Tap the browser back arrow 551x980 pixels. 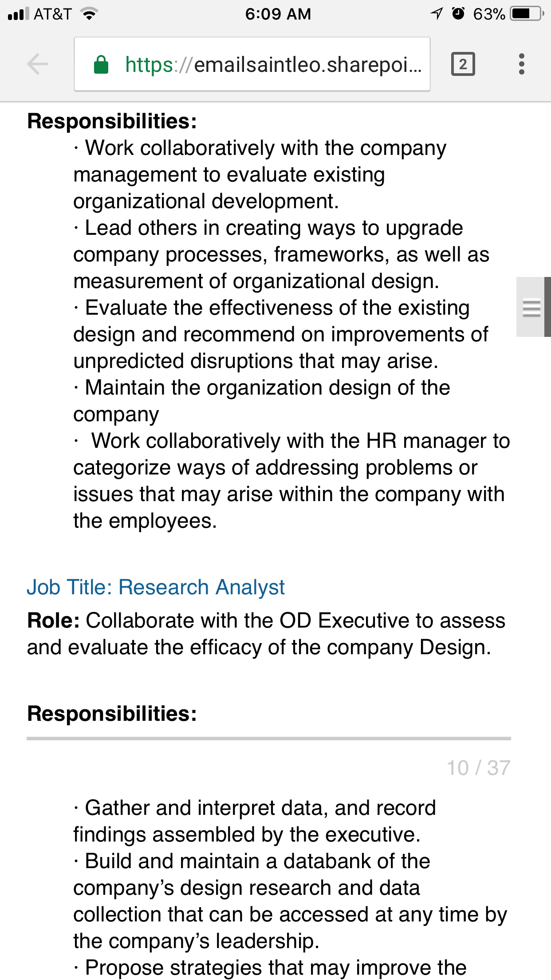click(x=37, y=65)
